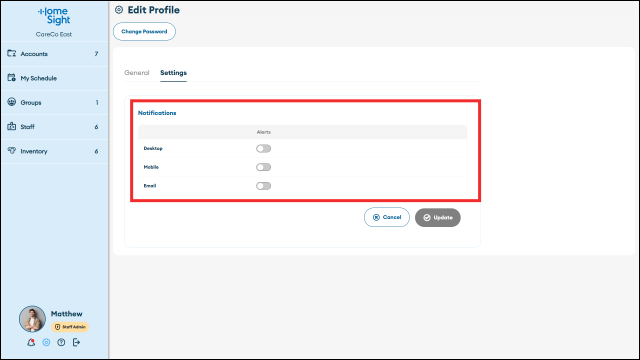Screen dimensions: 640x360
Task: Click the Mobile row label
Action: [x=151, y=167]
